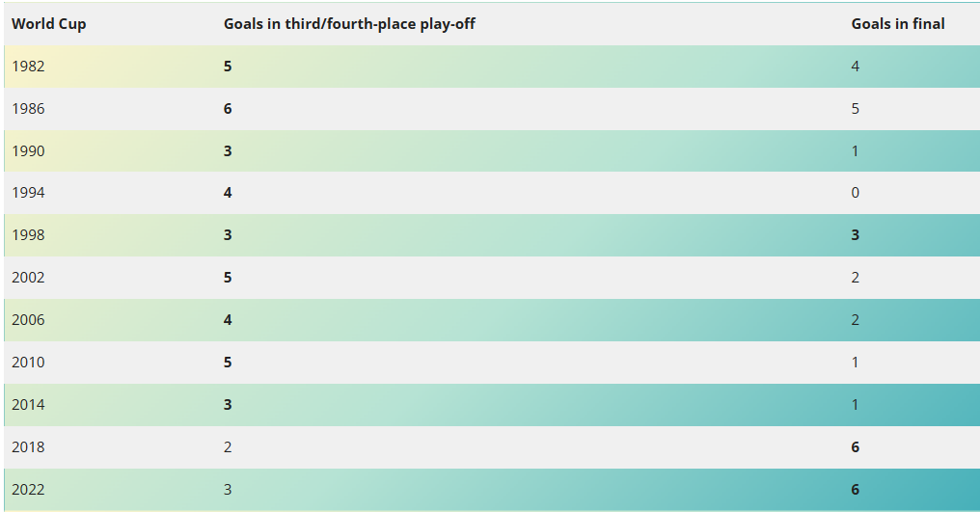Viewport: 980px width, 512px height.
Task: Select final goals value 6 for 2018
Action: 855,447
